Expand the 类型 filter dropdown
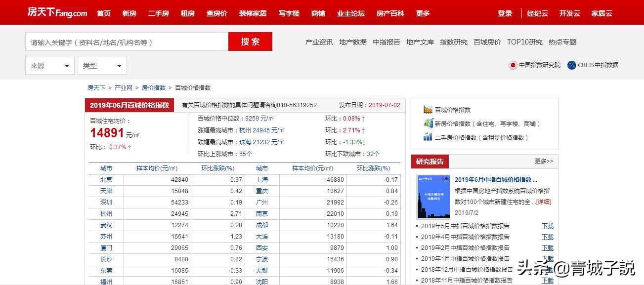Viewport: 644px width, 285px height. click(x=102, y=65)
